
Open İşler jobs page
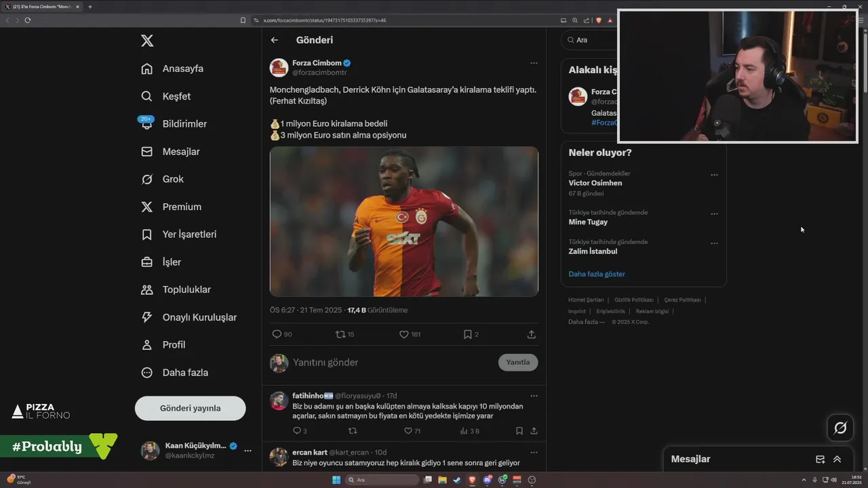tap(161, 262)
